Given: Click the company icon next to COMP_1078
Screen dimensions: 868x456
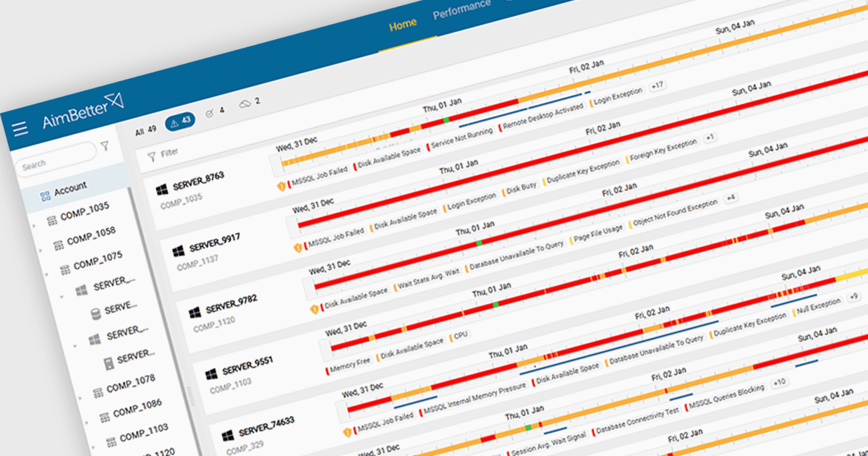Looking at the screenshot, I should point(97,392).
